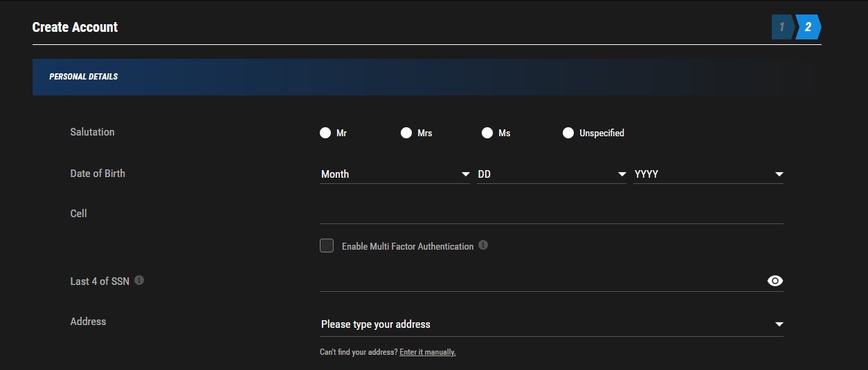
Task: Enable Multi Factor Authentication checkbox
Action: click(x=327, y=246)
